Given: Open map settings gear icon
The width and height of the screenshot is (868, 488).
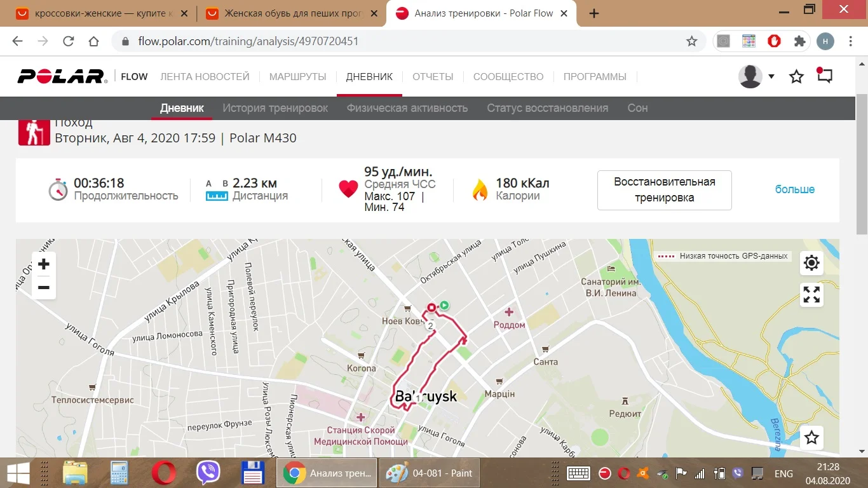Looking at the screenshot, I should pos(811,262).
